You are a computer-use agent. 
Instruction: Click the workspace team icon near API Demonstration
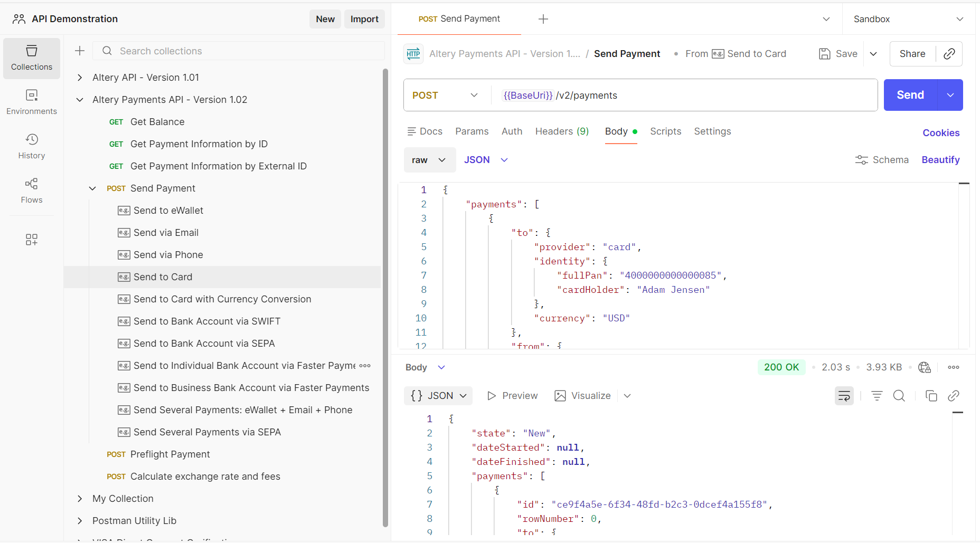click(x=19, y=19)
